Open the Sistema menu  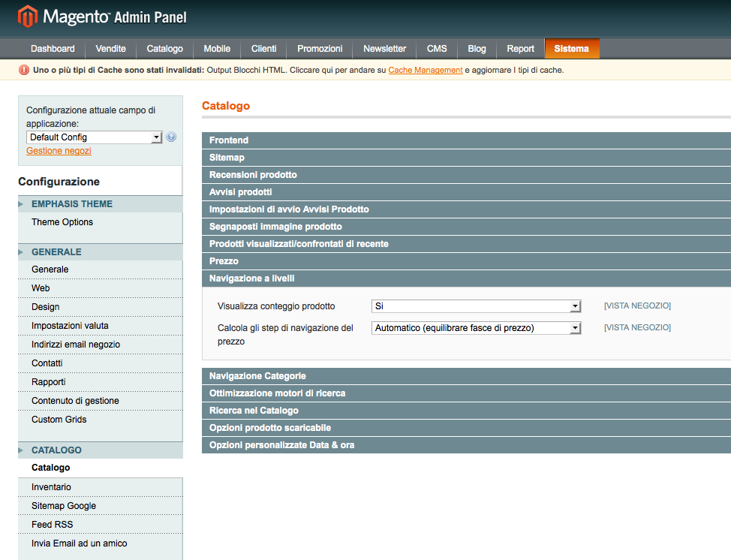click(572, 48)
